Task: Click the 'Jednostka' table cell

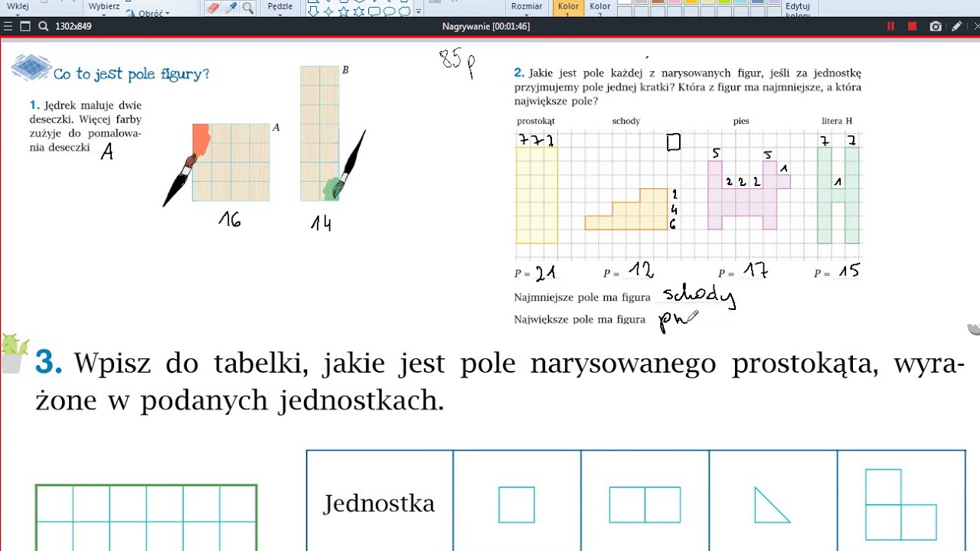Action: pos(379,503)
